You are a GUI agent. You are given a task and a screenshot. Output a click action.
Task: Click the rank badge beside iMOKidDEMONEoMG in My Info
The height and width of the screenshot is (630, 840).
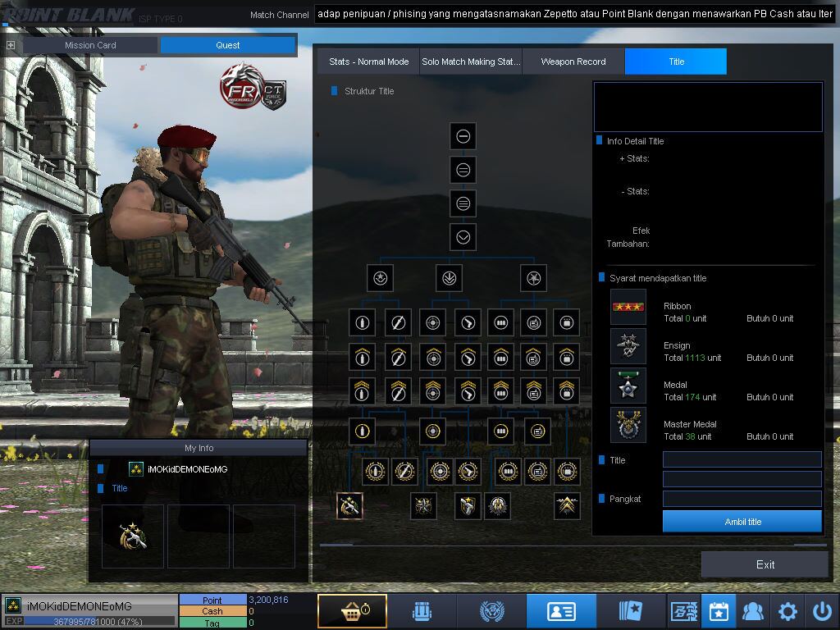coord(136,469)
